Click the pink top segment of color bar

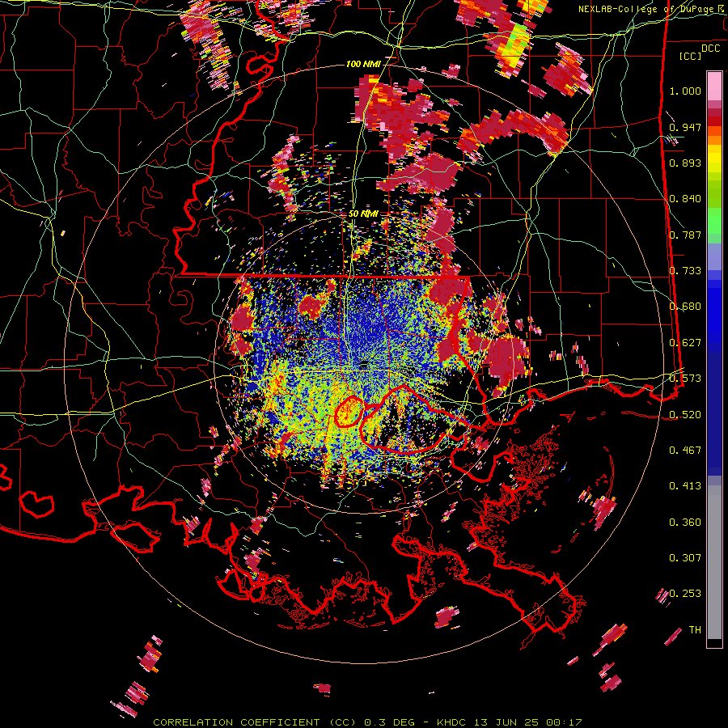pos(714,86)
